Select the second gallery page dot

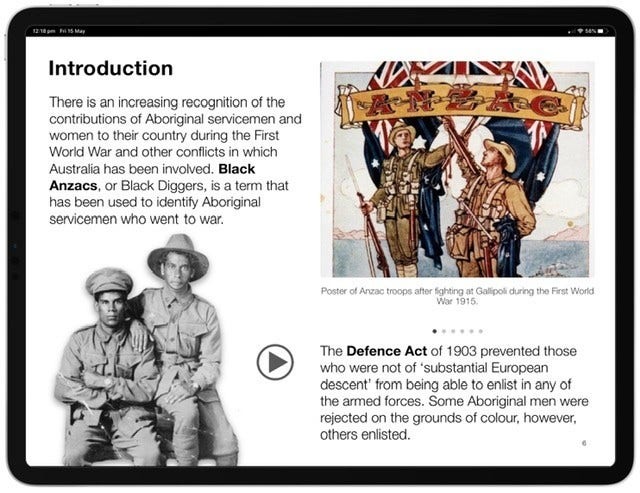coord(443,330)
